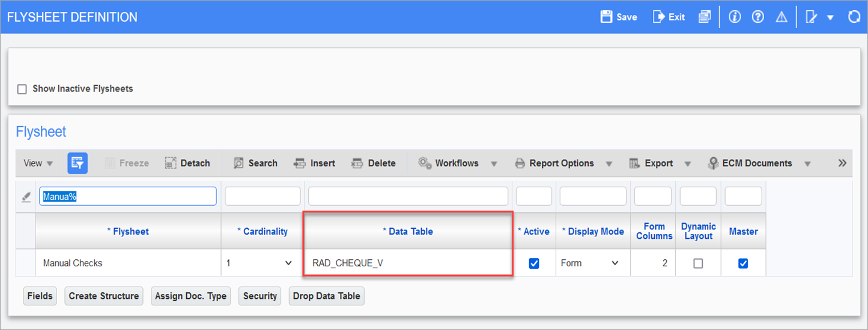Uncheck Active checkbox for Manual Checks

point(533,263)
